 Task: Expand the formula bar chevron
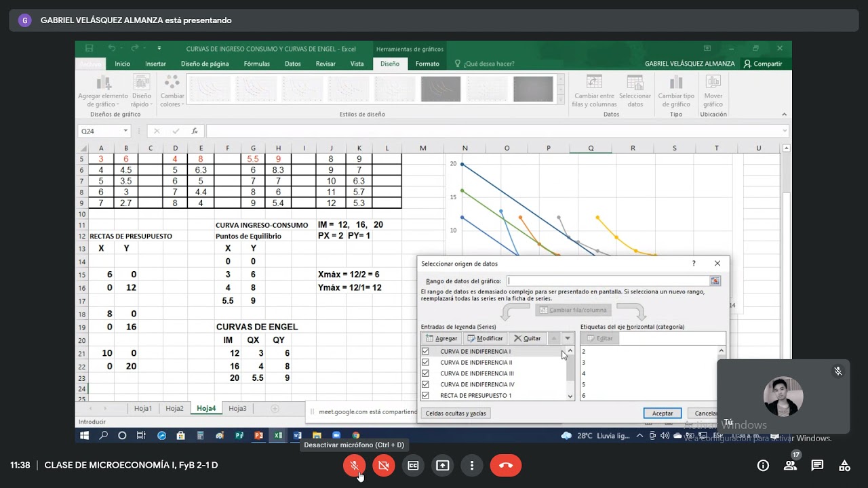tap(785, 131)
